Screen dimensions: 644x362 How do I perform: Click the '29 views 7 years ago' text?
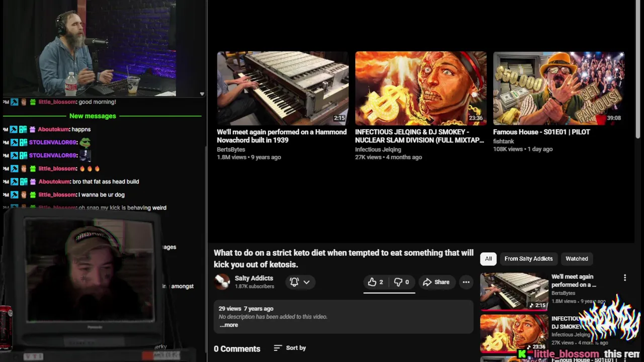click(x=246, y=309)
